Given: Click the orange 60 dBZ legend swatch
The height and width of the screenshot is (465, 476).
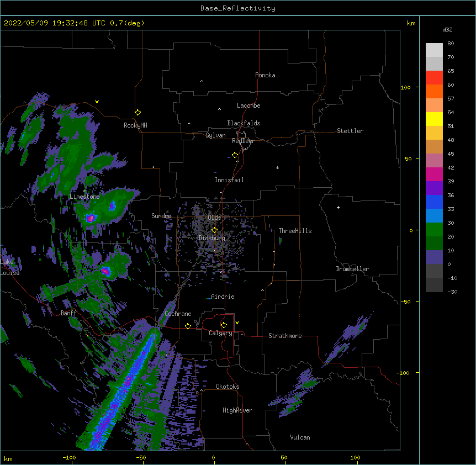Looking at the screenshot, I should pyautogui.click(x=434, y=91).
